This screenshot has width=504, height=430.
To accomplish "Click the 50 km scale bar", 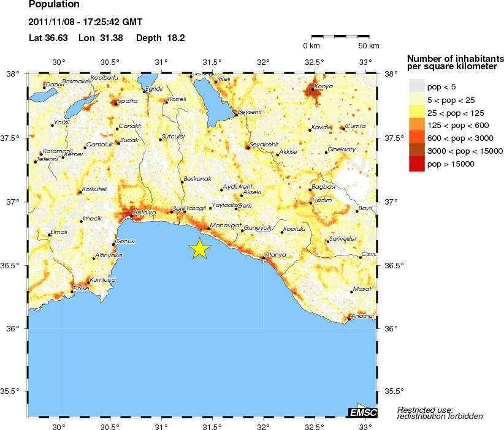I will point(340,38).
